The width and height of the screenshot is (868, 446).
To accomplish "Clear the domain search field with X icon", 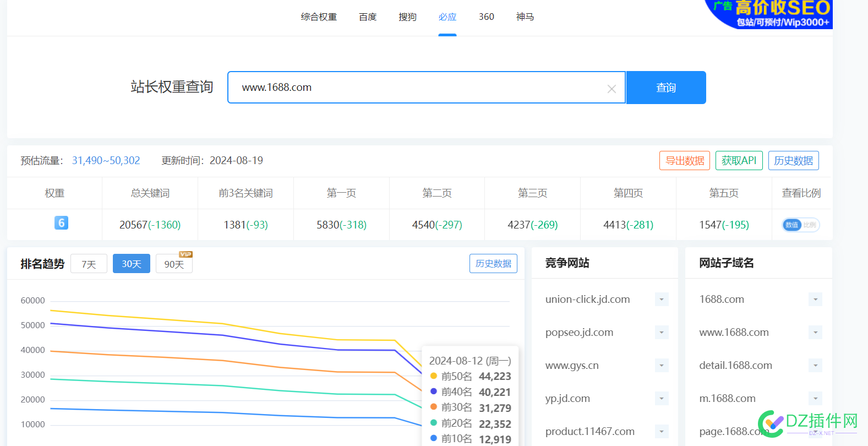I will coord(612,89).
